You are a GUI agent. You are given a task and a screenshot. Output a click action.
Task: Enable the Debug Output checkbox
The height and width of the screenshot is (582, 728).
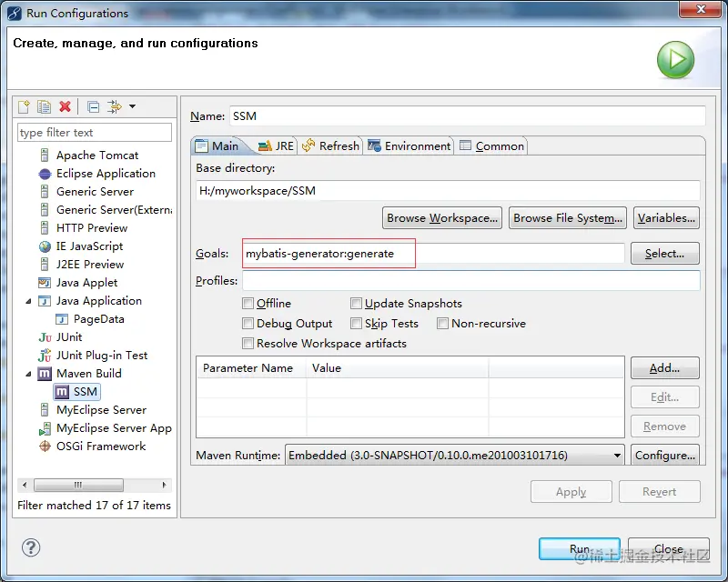[248, 324]
